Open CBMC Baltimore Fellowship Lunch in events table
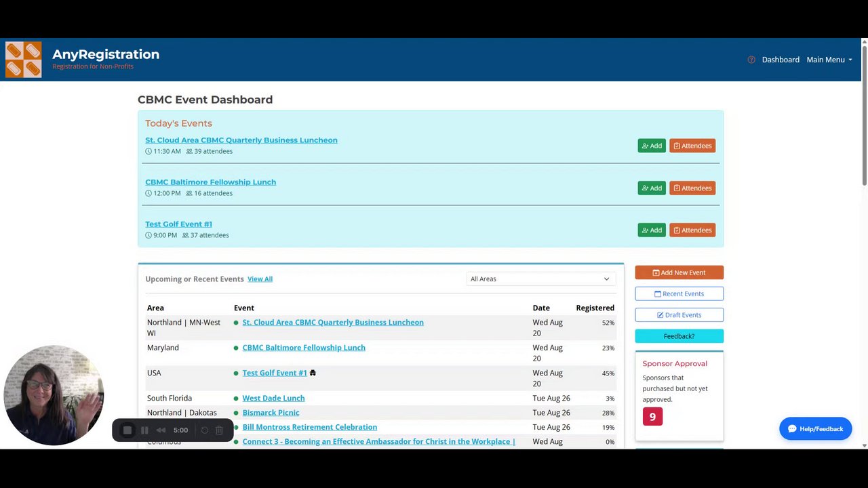 click(304, 348)
